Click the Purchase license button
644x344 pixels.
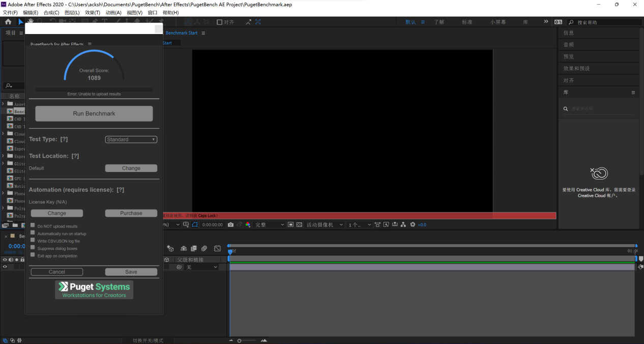[131, 213]
